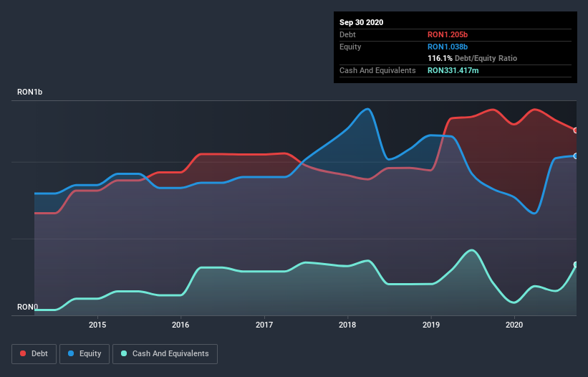Click the RON1.038b equity value
Image resolution: width=588 pixels, height=377 pixels.
448,47
